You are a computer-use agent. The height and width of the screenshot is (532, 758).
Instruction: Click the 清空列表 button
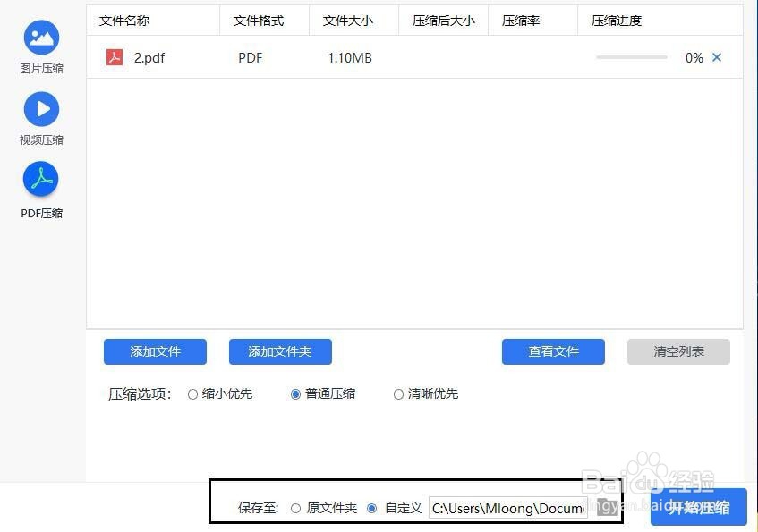[678, 351]
